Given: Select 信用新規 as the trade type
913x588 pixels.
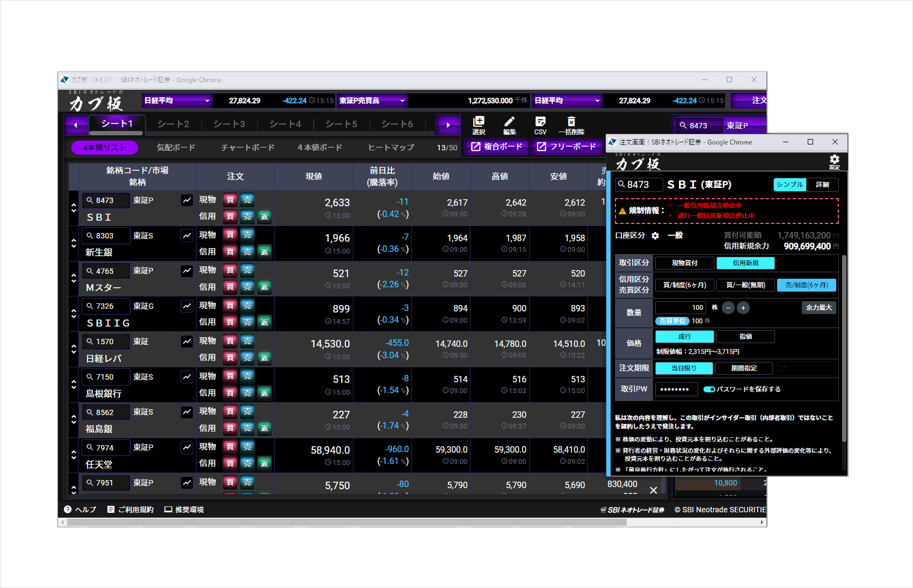Looking at the screenshot, I should coord(746,263).
